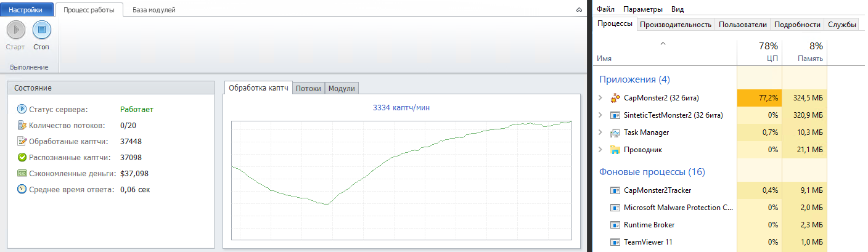This screenshot has height=252, width=868.
Task: Expand the CapMonster2 process row
Action: tap(600, 97)
